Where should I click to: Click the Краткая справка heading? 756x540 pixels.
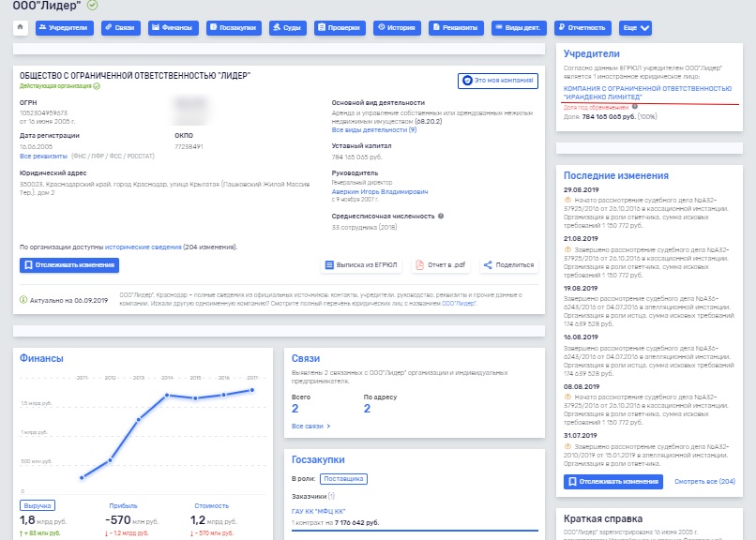pos(603,518)
